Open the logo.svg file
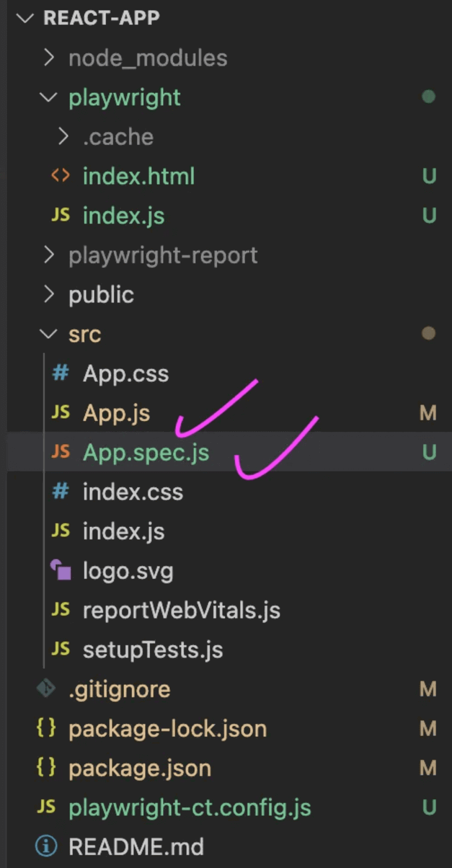452x868 pixels. (x=128, y=571)
